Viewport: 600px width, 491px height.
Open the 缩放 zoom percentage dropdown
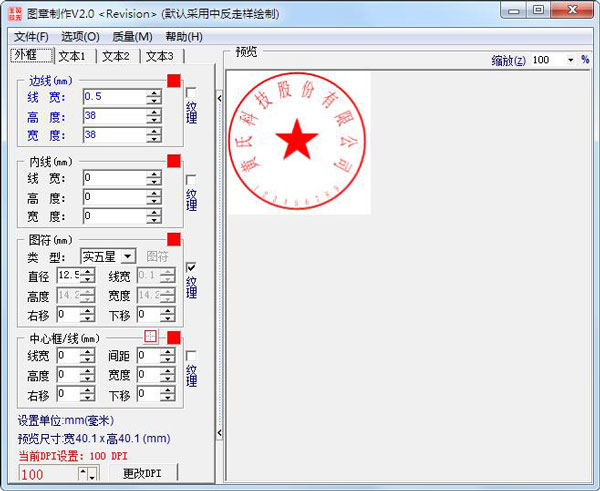tap(570, 60)
